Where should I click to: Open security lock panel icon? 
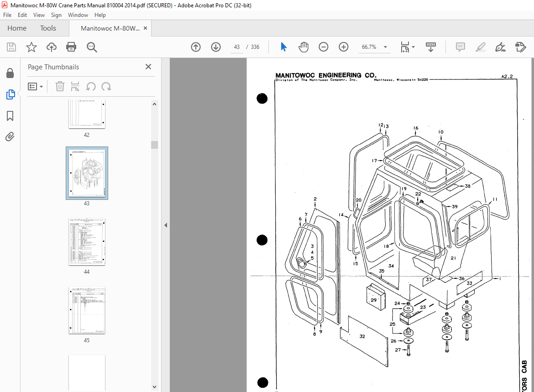(10, 73)
